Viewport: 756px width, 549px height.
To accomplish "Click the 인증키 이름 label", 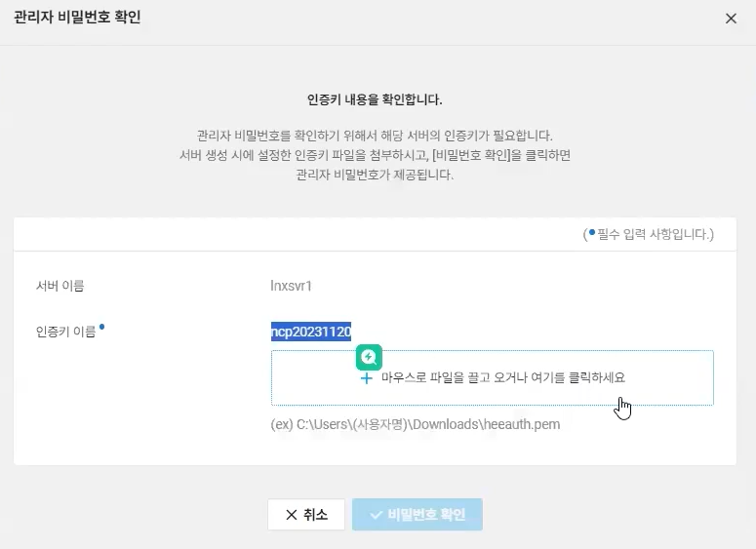I will (x=66, y=332).
